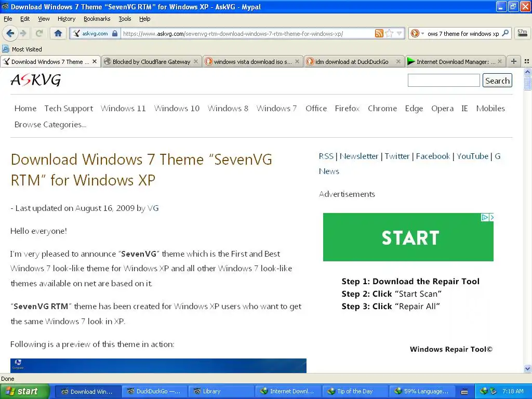Close the idm download at DuckDuckGo tab
The image size is (532, 399).
[x=398, y=61]
